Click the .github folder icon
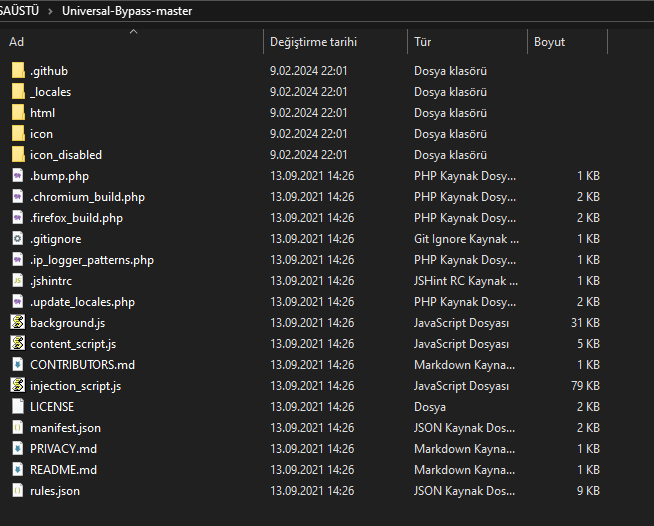Image resolution: width=654 pixels, height=526 pixels. point(17,71)
